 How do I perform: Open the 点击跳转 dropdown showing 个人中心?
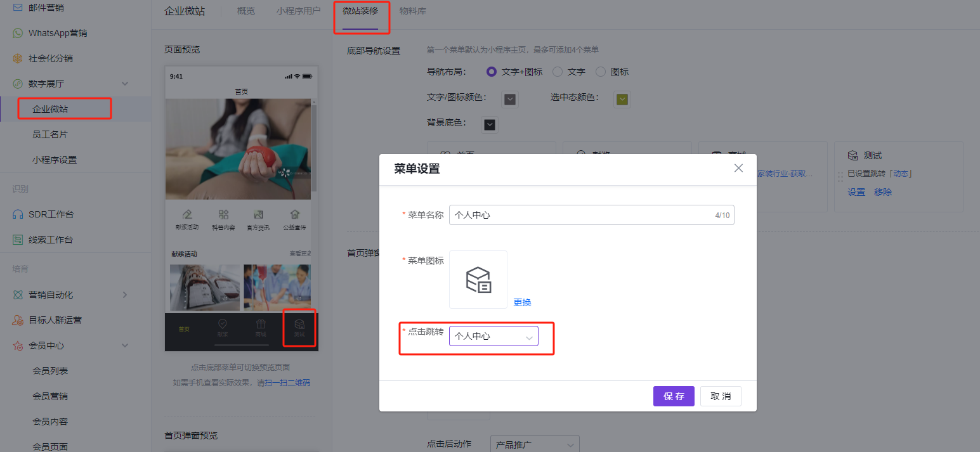pos(493,336)
